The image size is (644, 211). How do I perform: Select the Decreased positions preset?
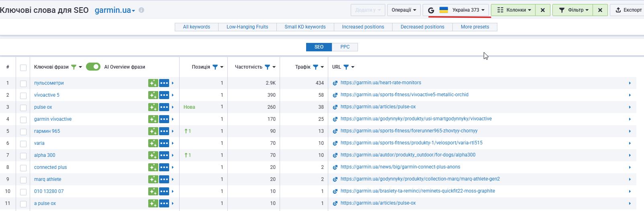[423, 27]
